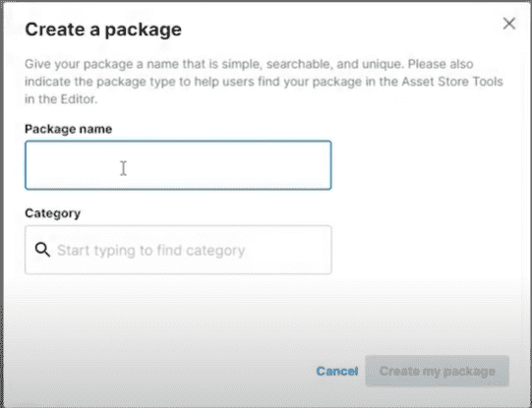
Task: Focus the Package name text box
Action: (x=178, y=165)
